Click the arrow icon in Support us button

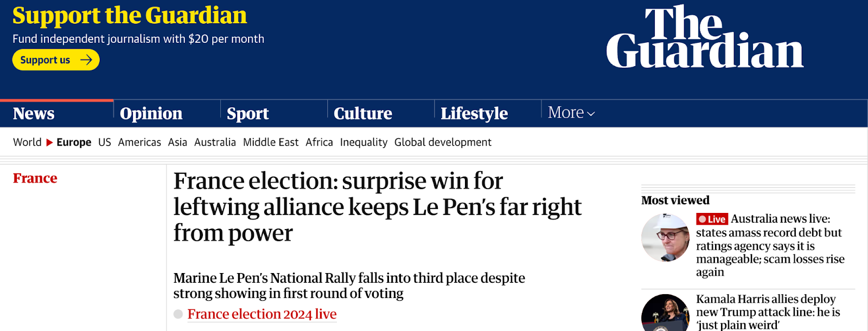tap(86, 60)
